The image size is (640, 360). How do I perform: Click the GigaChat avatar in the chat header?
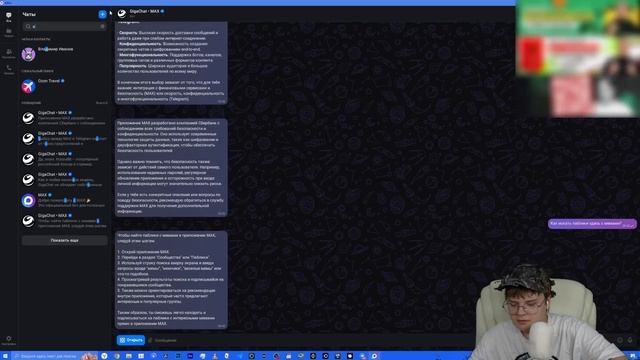click(122, 13)
